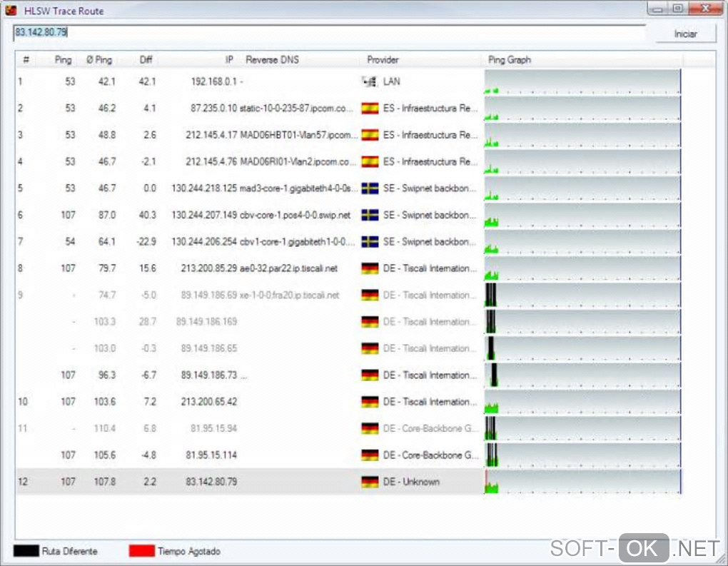The height and width of the screenshot is (566, 728).
Task: Click the cbv1-core-1.gigabiteth1-0-0 DNS entry
Action: pyautogui.click(x=297, y=241)
